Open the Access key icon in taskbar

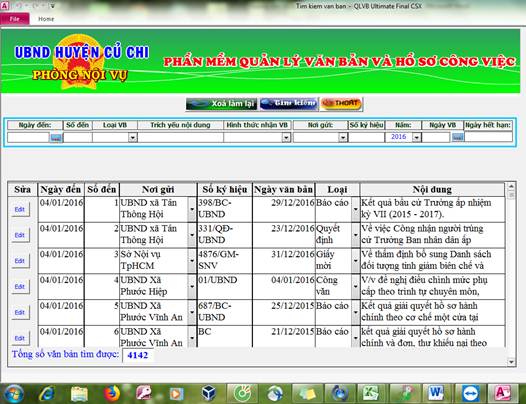(144, 394)
